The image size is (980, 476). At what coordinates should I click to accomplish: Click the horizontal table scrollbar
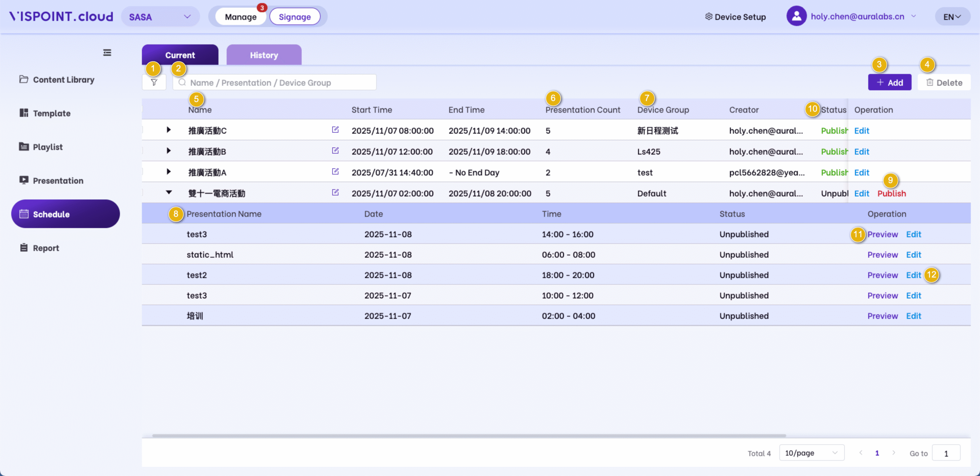[x=469, y=435]
